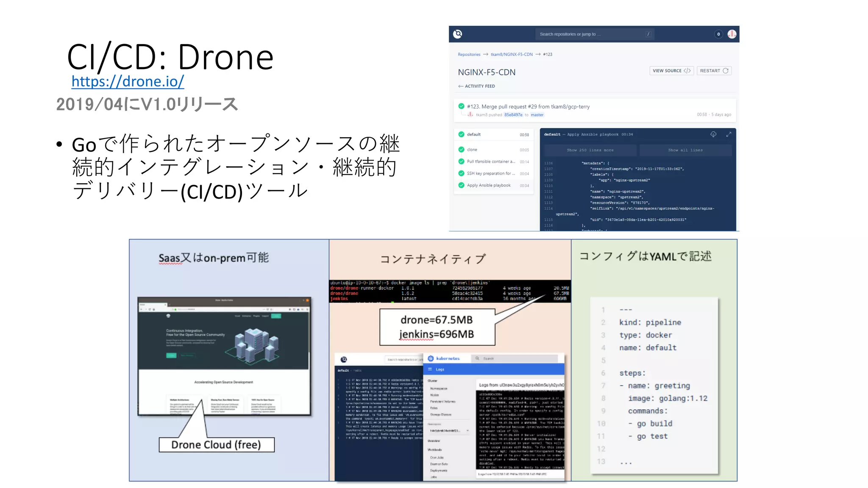Expand the log panel to fullscreen
The width and height of the screenshot is (868, 488).
(x=729, y=134)
